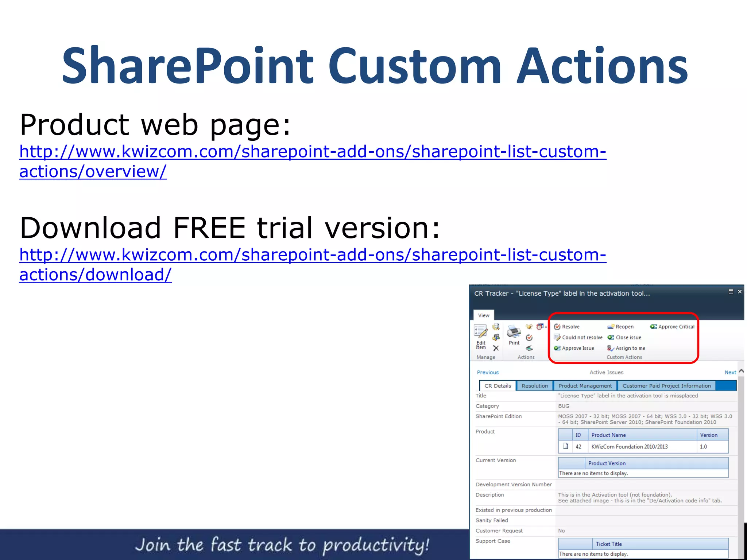
Task: Click the Version column header
Action: pos(713,435)
